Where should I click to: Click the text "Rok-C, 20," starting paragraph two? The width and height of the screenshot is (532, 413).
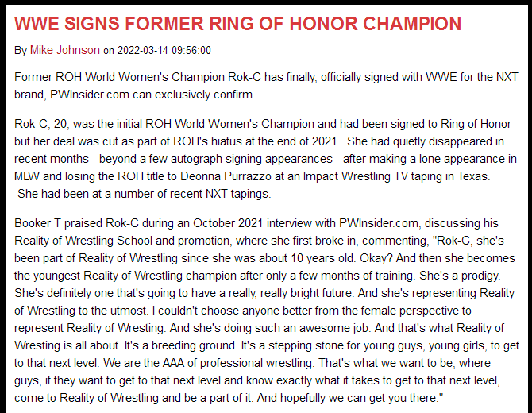(x=42, y=124)
